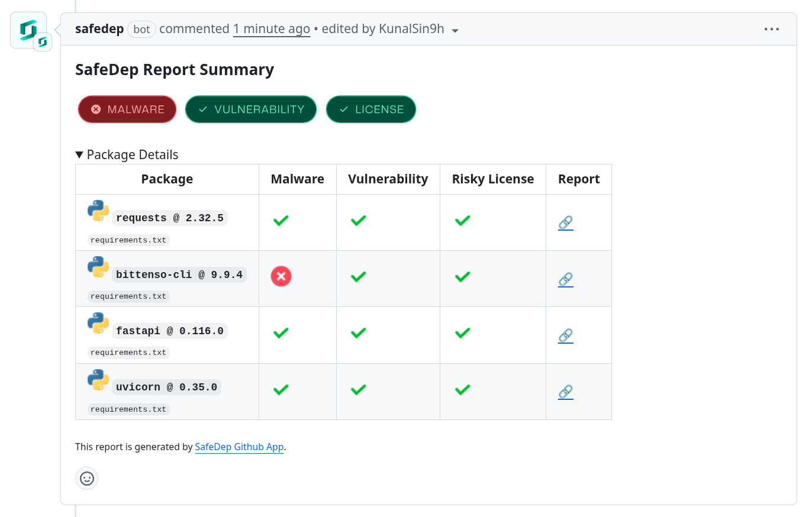
Task: Click the risky license checkmark for fastapi
Action: point(462,333)
